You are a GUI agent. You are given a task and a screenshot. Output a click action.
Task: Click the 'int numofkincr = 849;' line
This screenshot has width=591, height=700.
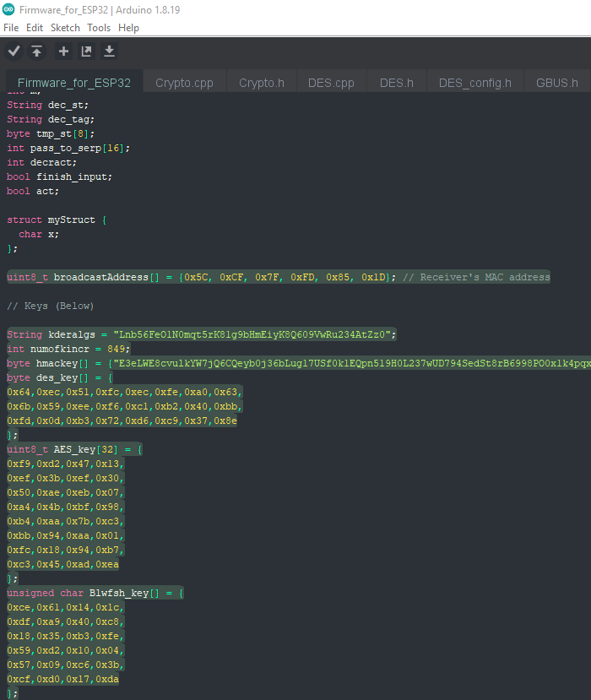point(68,349)
